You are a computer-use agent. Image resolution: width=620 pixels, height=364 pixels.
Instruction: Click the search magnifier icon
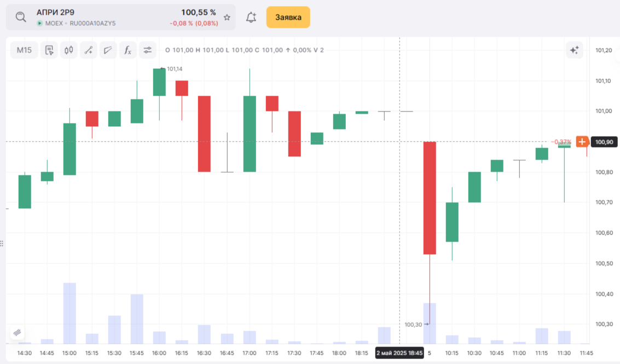pyautogui.click(x=21, y=17)
